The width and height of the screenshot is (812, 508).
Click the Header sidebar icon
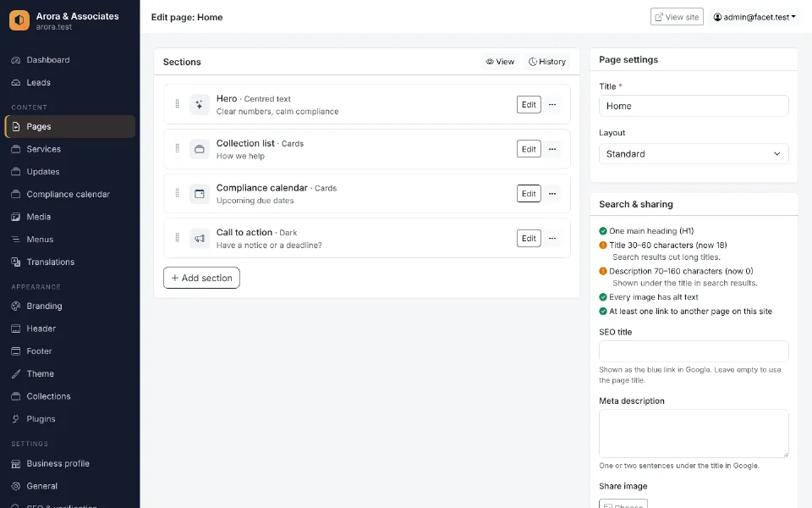16,329
